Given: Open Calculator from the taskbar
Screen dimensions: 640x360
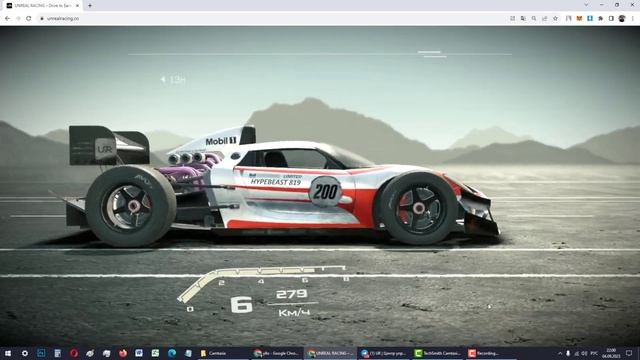Looking at the screenshot, I should pyautogui.click(x=57, y=353).
